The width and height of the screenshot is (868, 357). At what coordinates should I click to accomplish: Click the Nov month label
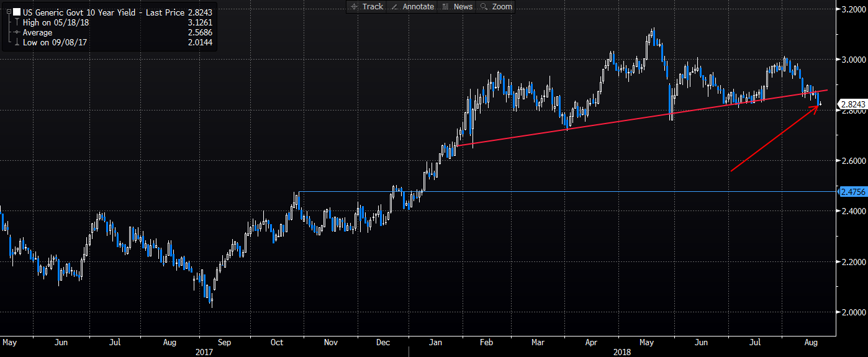click(x=331, y=342)
